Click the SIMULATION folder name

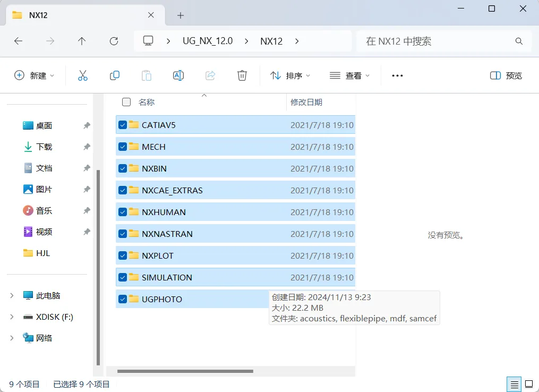coord(167,277)
